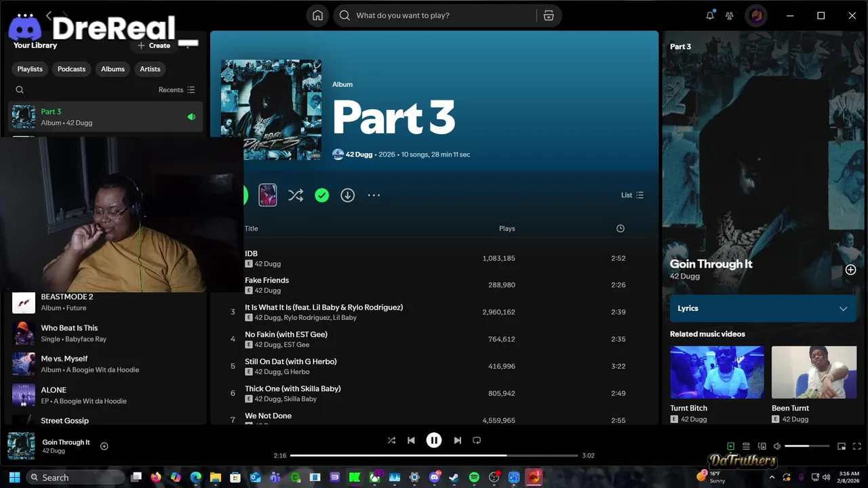Open the Been Turnt music video thumbnail
The height and width of the screenshot is (488, 868).
(814, 372)
